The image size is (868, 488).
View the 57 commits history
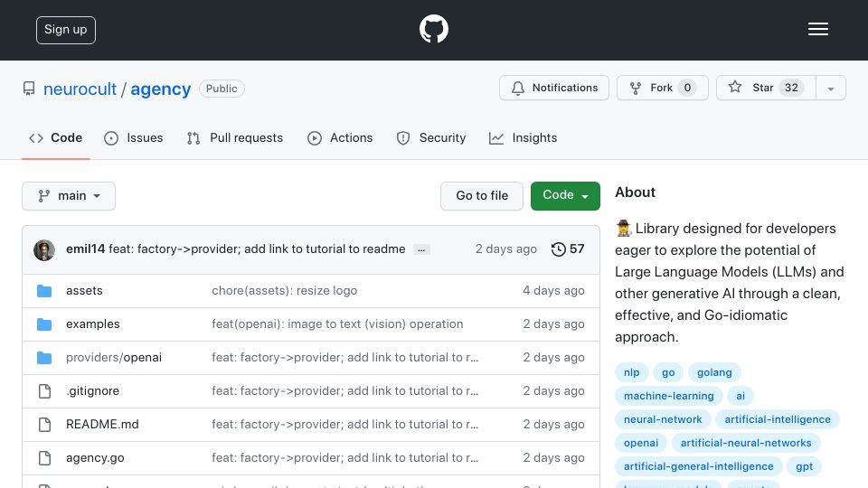coord(568,249)
